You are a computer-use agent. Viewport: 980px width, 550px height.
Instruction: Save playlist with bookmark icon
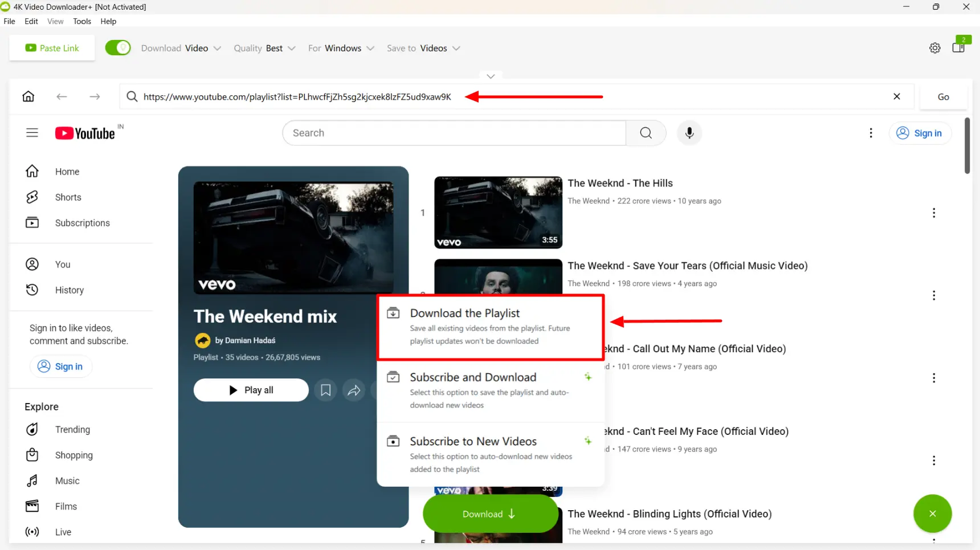[325, 390]
